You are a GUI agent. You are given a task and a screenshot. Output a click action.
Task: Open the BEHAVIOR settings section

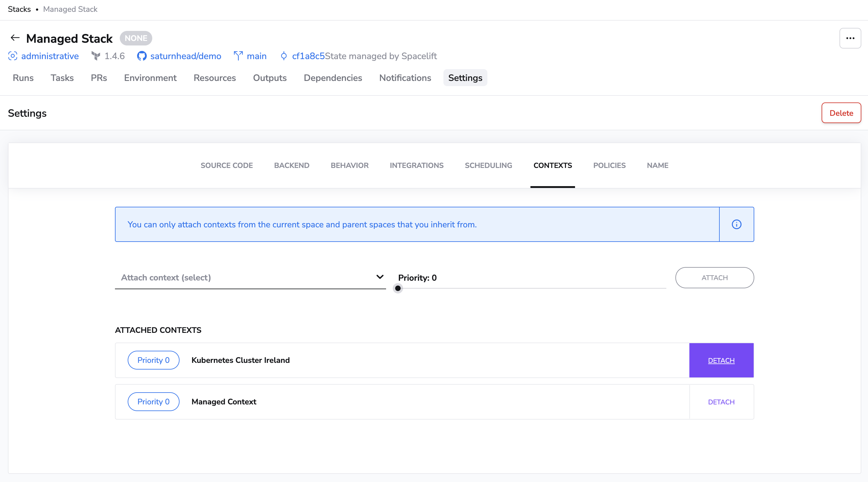pyautogui.click(x=349, y=166)
